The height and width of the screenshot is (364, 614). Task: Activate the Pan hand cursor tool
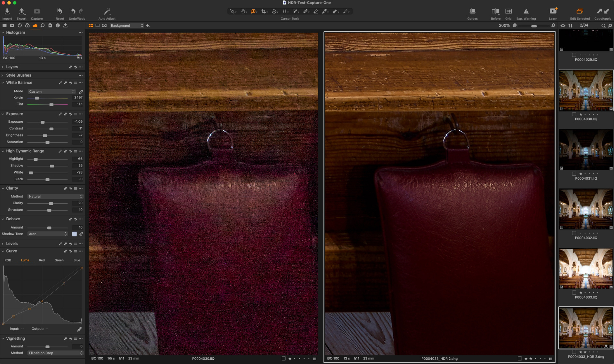[x=243, y=11]
